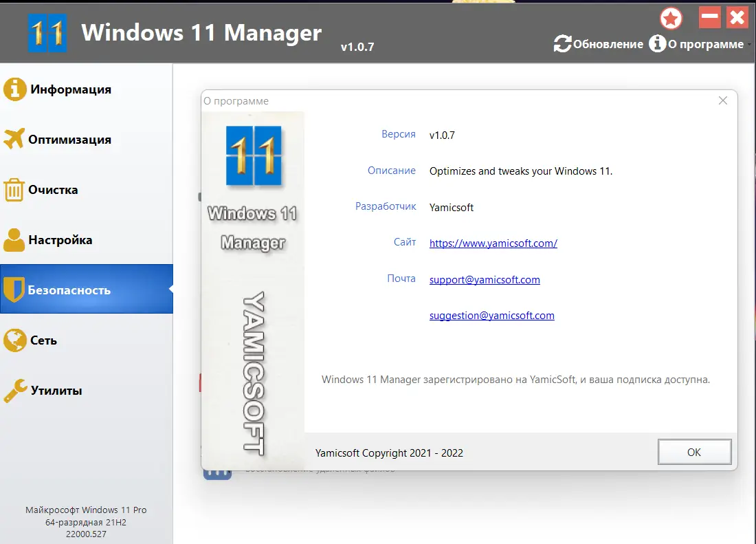Click the registration status message text
The height and width of the screenshot is (544, 756).
point(515,380)
